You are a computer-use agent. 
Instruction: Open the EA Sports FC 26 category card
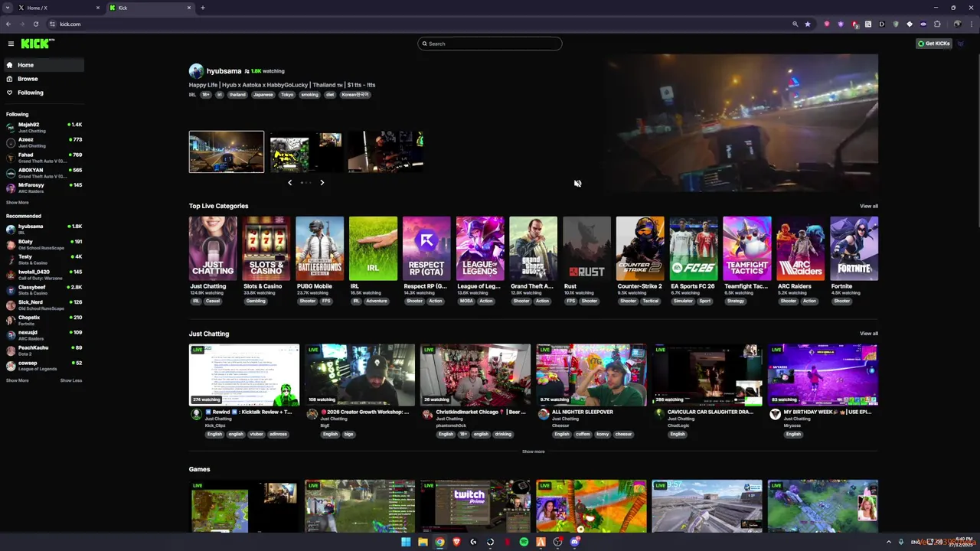pyautogui.click(x=694, y=249)
